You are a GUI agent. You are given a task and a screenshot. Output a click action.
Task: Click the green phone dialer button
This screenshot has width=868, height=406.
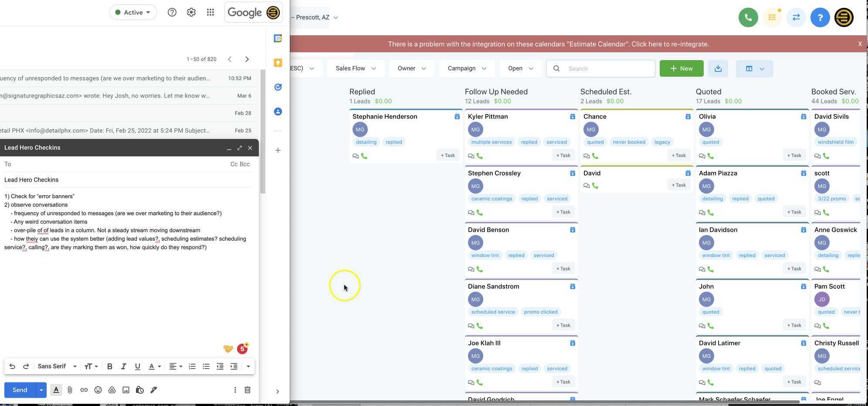[x=748, y=17]
